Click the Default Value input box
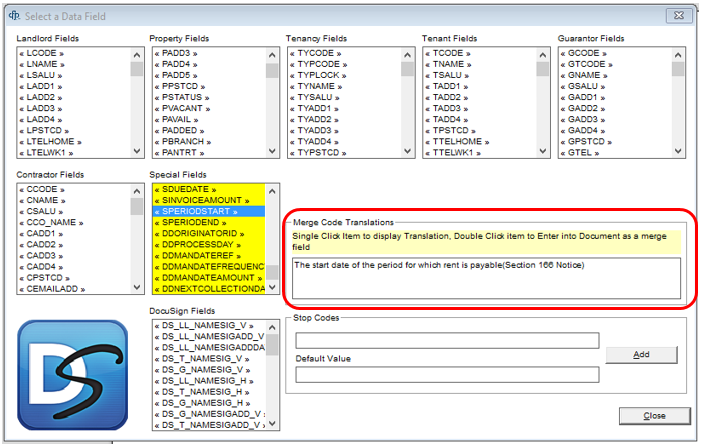 447,374
